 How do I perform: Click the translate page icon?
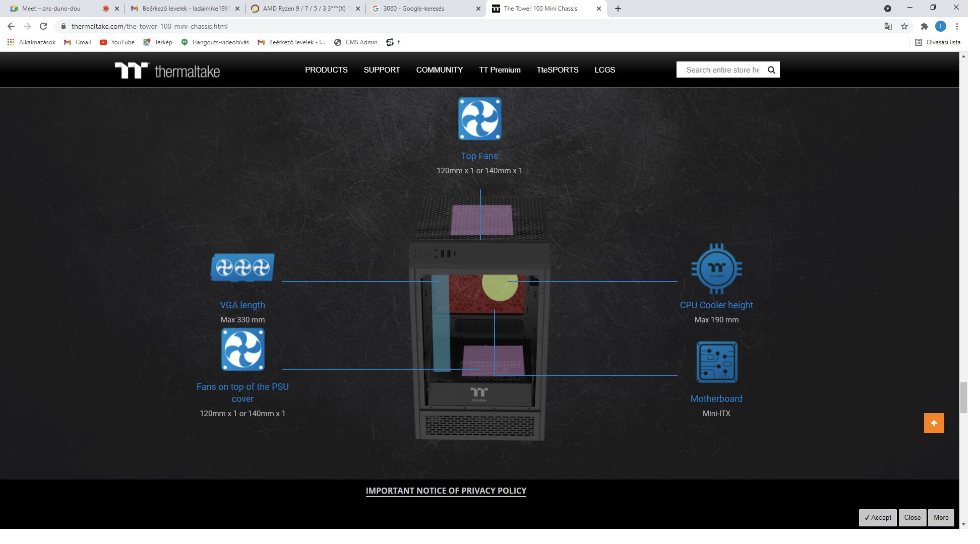[x=888, y=26]
